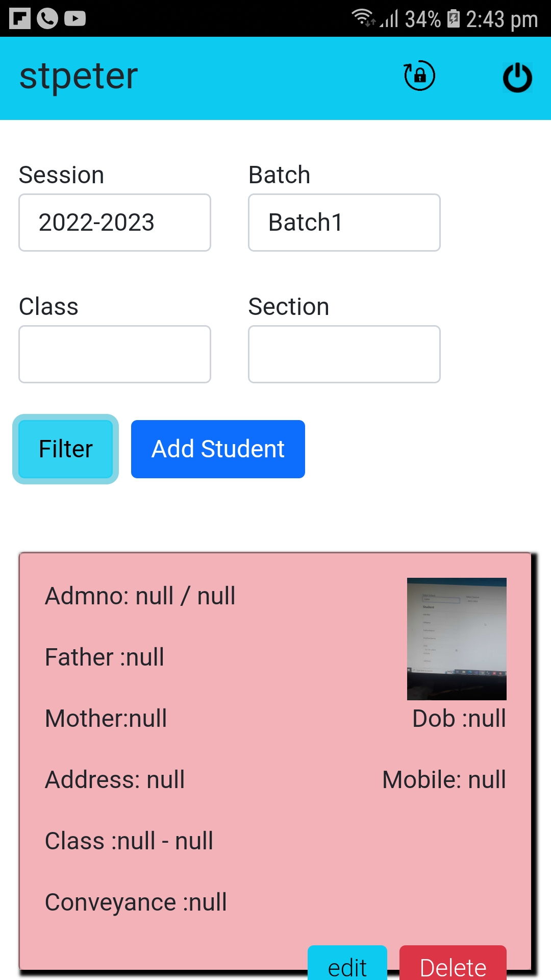This screenshot has height=980, width=551.
Task: Click the Add Student button
Action: click(218, 449)
